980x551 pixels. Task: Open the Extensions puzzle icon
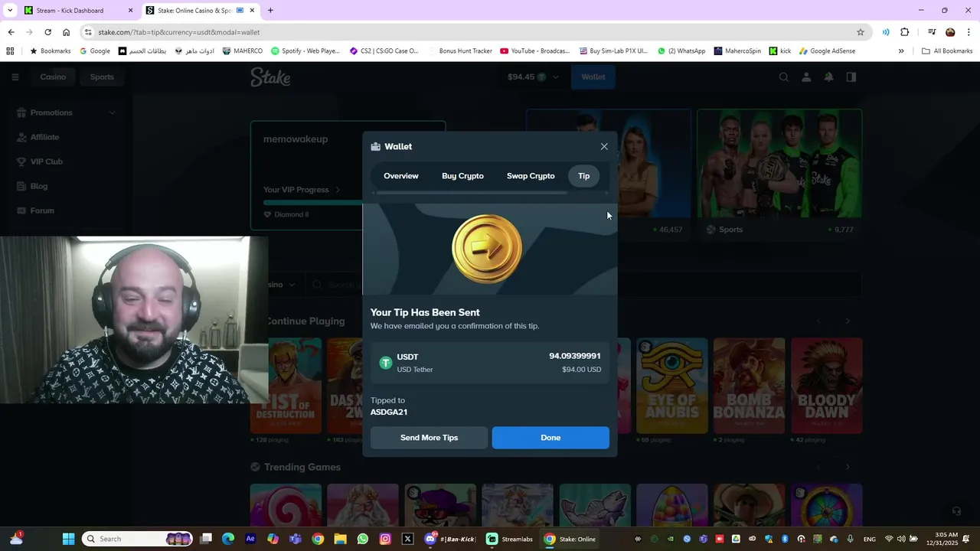(x=905, y=32)
